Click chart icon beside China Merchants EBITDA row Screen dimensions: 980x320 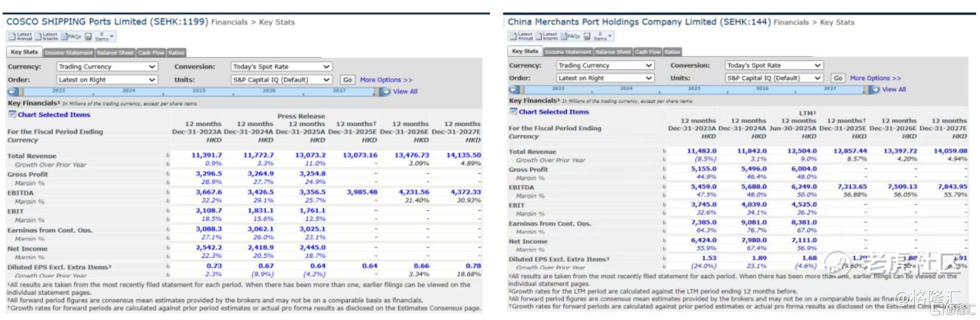pos(664,188)
